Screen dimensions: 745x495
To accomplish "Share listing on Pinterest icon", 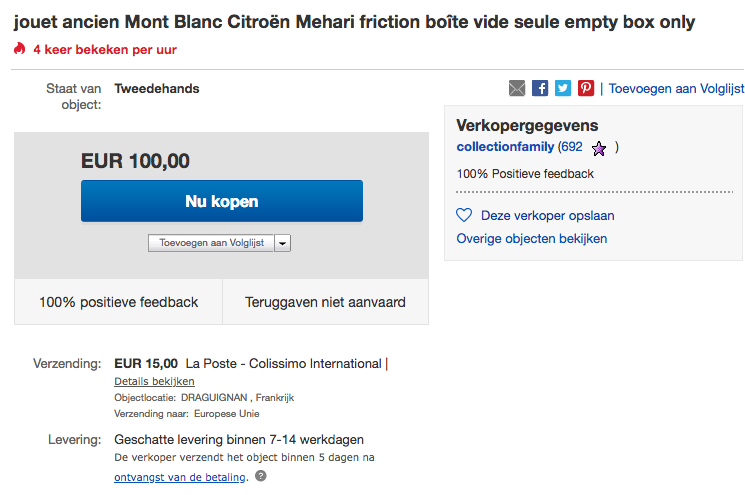I will [x=586, y=88].
